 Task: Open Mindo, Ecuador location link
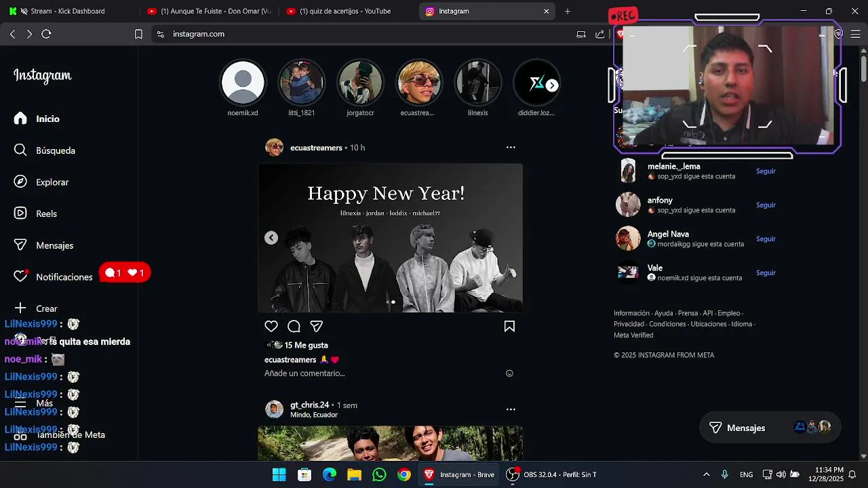tap(314, 415)
